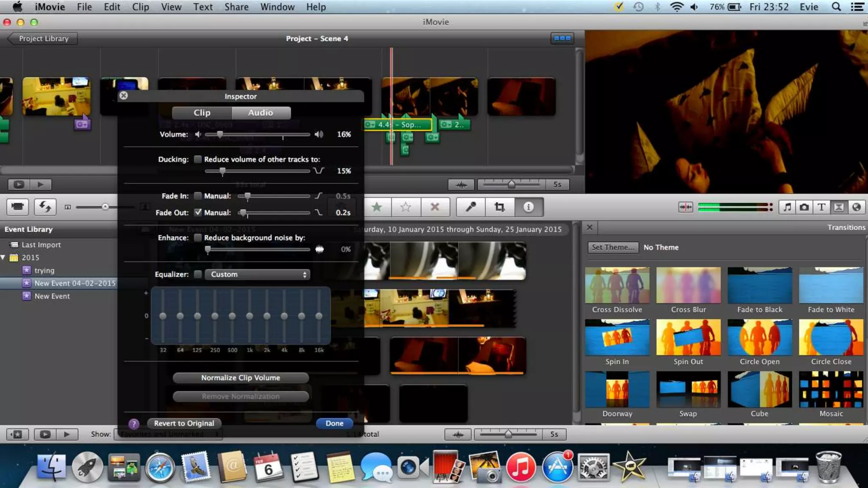Open the Equalizer Custom preset dropdown

pos(258,274)
